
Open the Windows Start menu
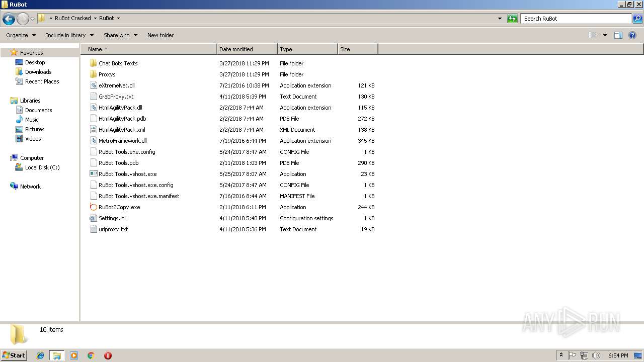point(14,355)
